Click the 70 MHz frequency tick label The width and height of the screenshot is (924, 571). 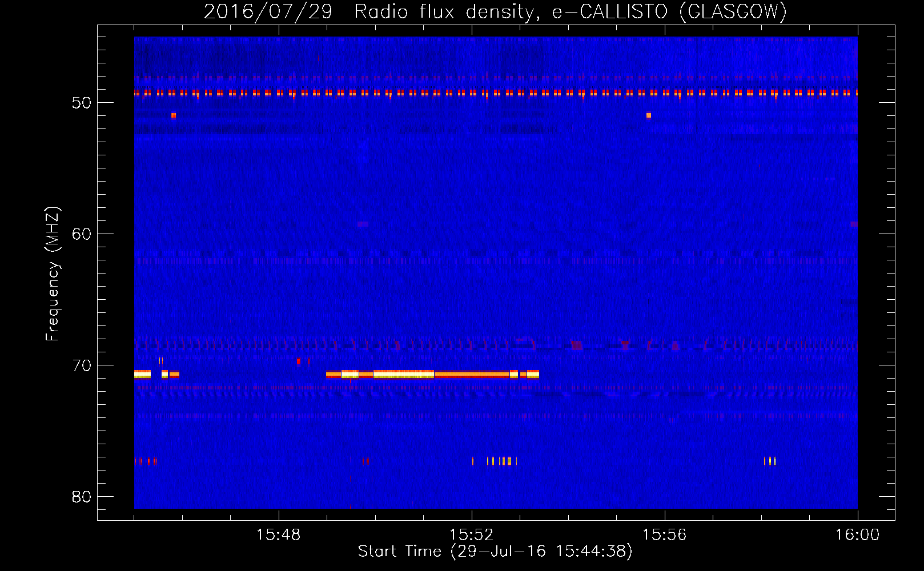(82, 365)
